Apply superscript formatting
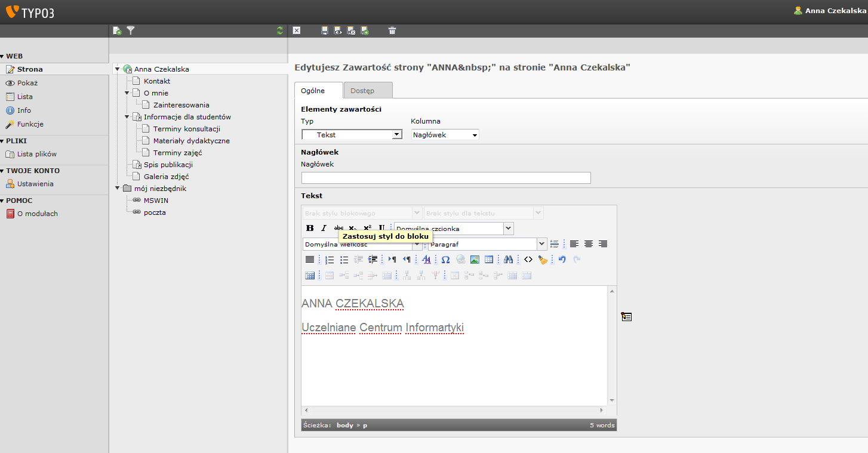 (x=367, y=228)
